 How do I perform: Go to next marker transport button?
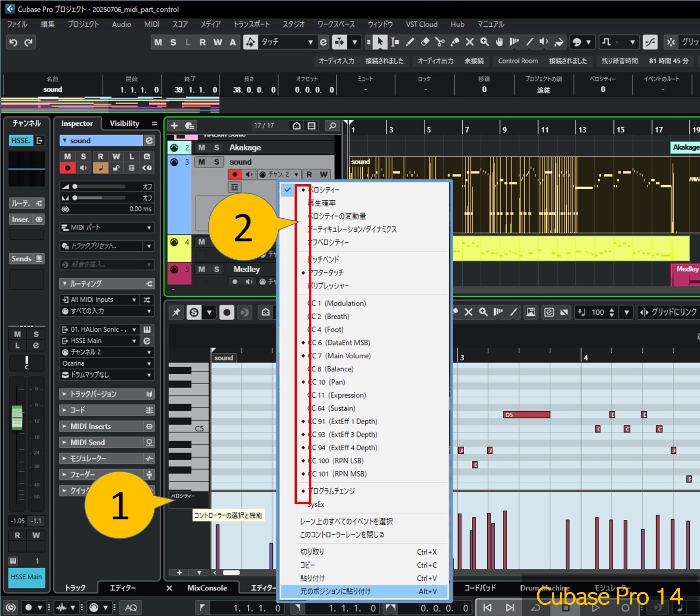coord(510,607)
